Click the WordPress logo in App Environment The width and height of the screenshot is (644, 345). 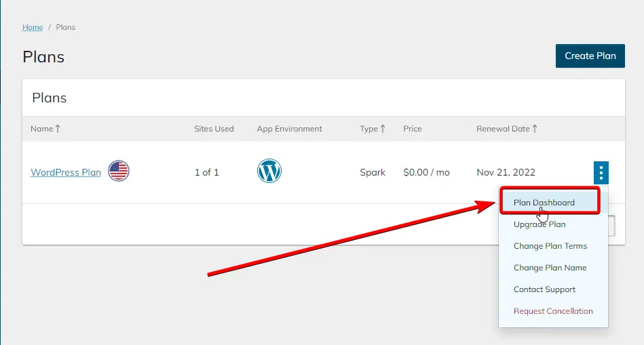(x=269, y=171)
